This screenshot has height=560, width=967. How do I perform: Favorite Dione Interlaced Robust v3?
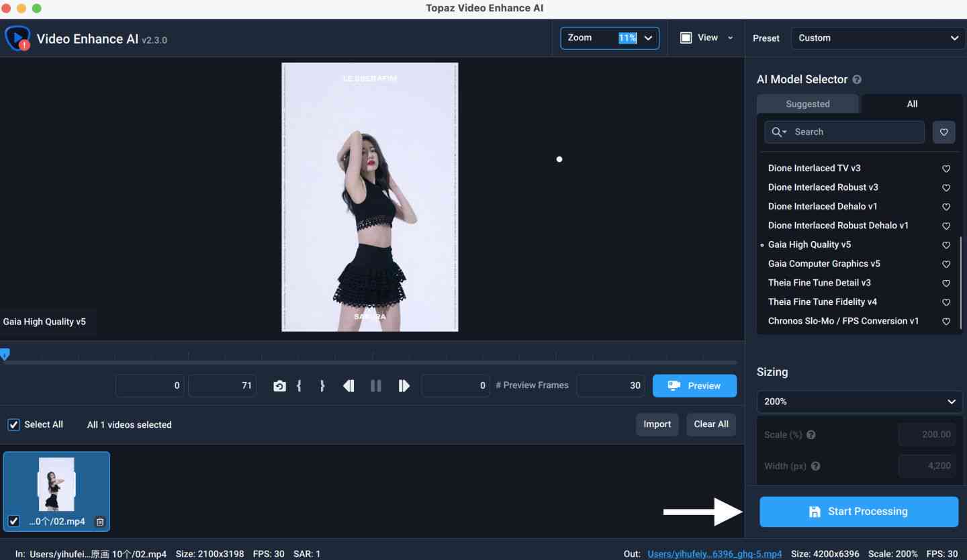(946, 187)
